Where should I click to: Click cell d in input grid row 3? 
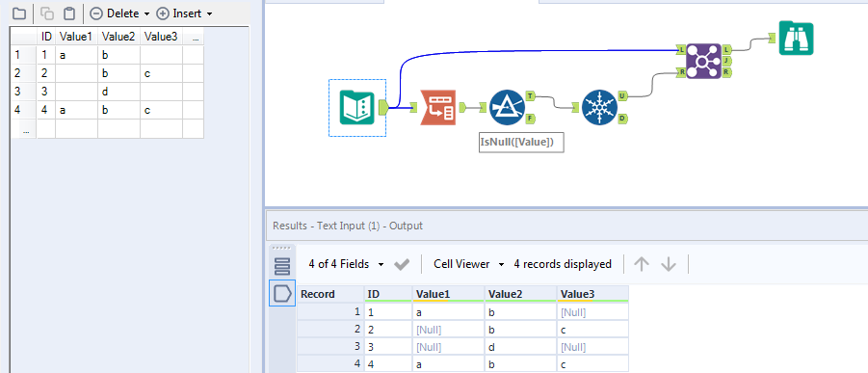click(x=119, y=92)
